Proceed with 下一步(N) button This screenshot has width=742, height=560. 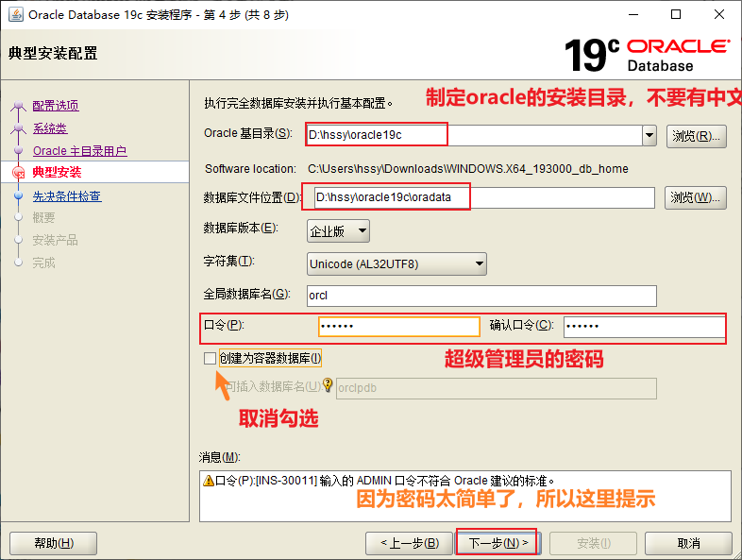coord(497,543)
